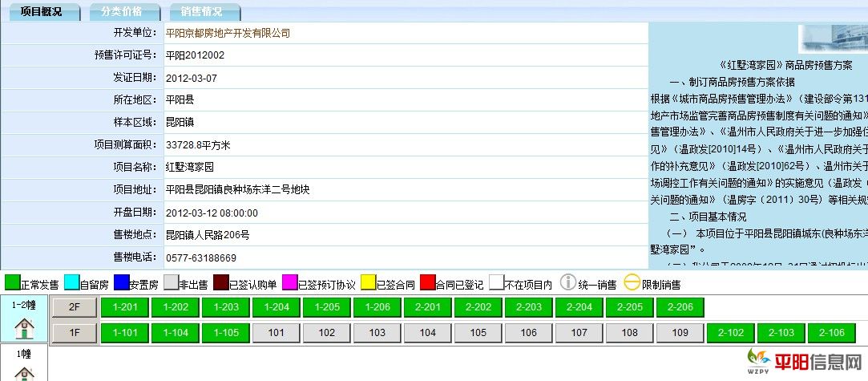Click gray unit 104

[x=428, y=333]
